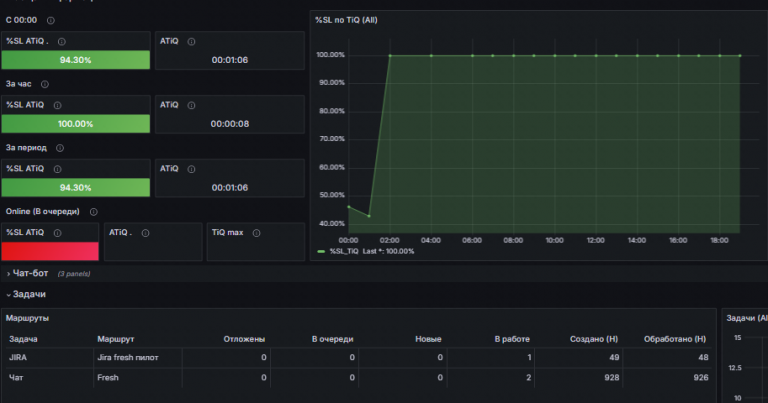This screenshot has width=768, height=403.
Task: Click the 1 value in В работе for JIRA
Action: pos(528,357)
